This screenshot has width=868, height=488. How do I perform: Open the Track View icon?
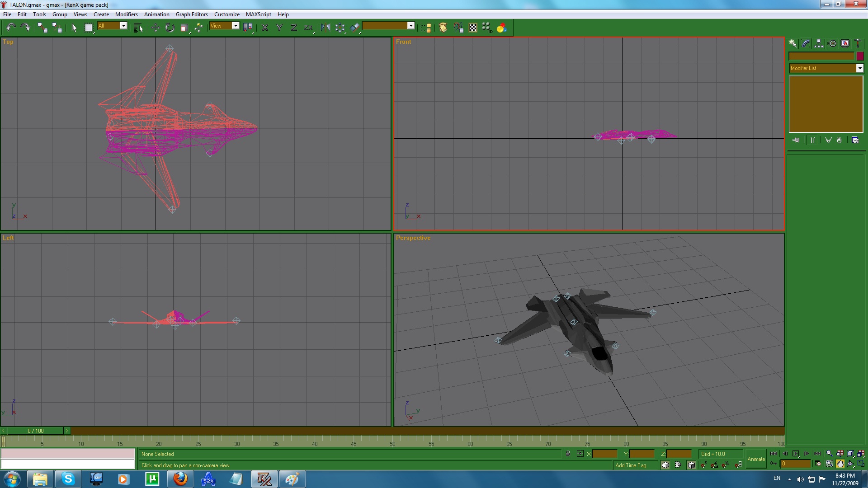pyautogui.click(x=458, y=28)
